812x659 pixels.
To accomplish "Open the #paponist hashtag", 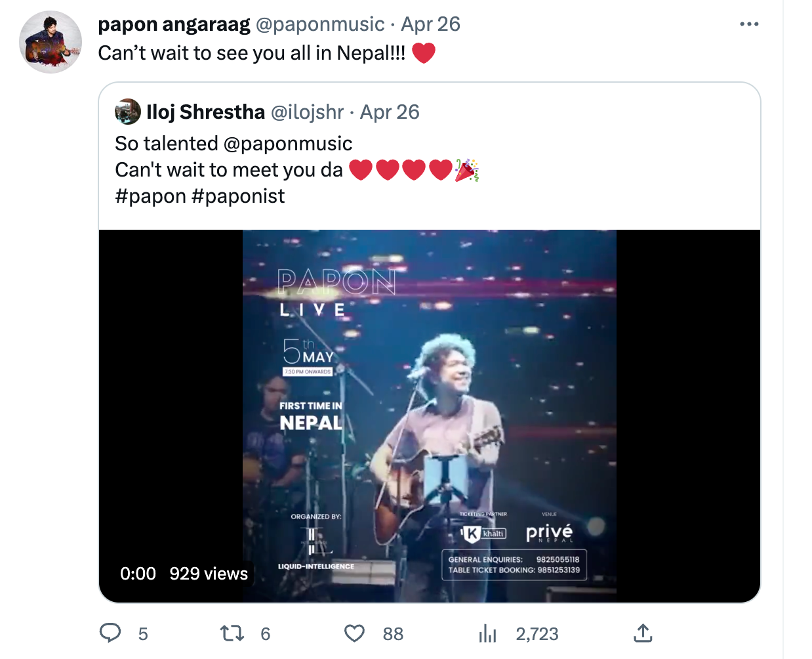I will [x=238, y=196].
